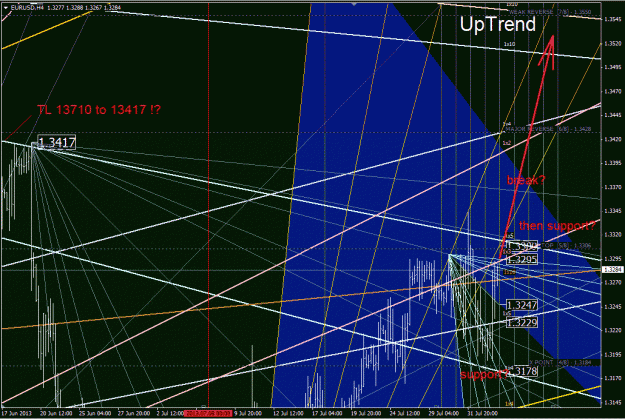The width and height of the screenshot is (625, 419).
Task: Select the large 'UpTrend' text label
Action: point(498,24)
